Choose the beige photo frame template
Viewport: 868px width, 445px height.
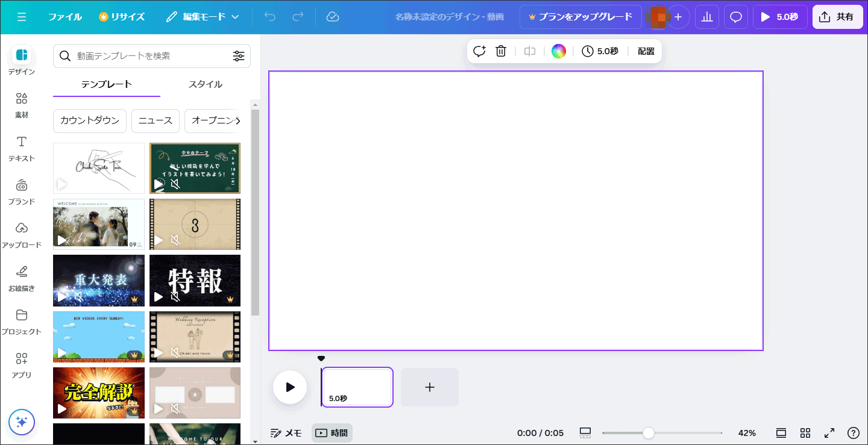pyautogui.click(x=195, y=393)
